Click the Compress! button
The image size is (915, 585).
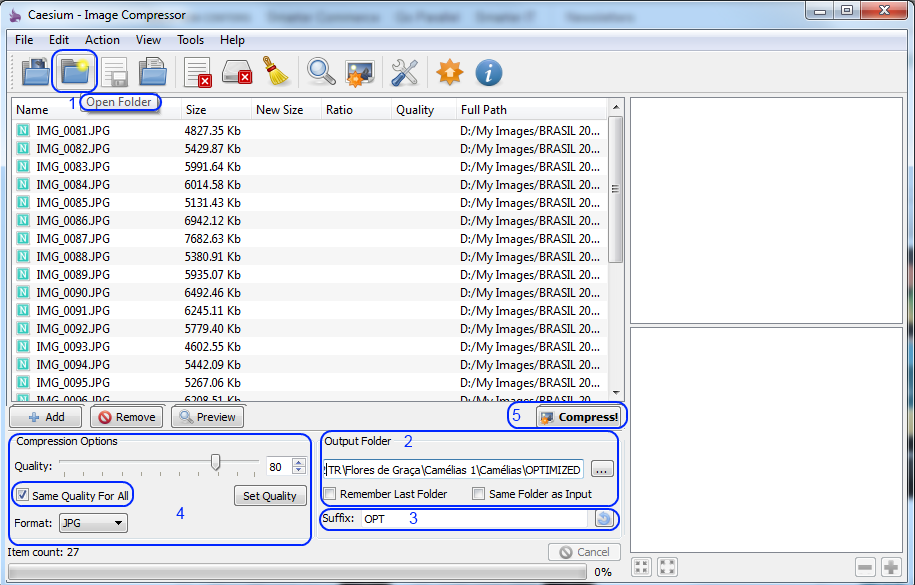pyautogui.click(x=579, y=417)
